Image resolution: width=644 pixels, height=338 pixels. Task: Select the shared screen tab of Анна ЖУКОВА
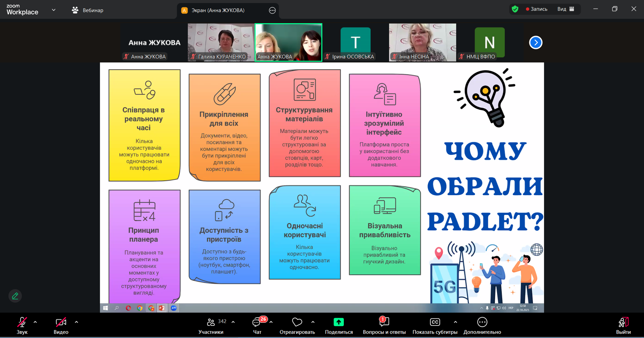click(217, 11)
